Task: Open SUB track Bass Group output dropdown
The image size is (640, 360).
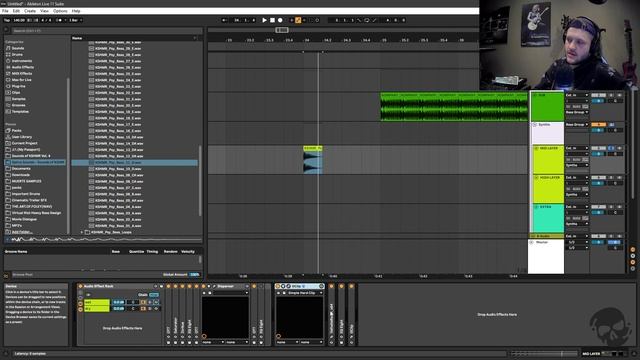Action: [577, 112]
